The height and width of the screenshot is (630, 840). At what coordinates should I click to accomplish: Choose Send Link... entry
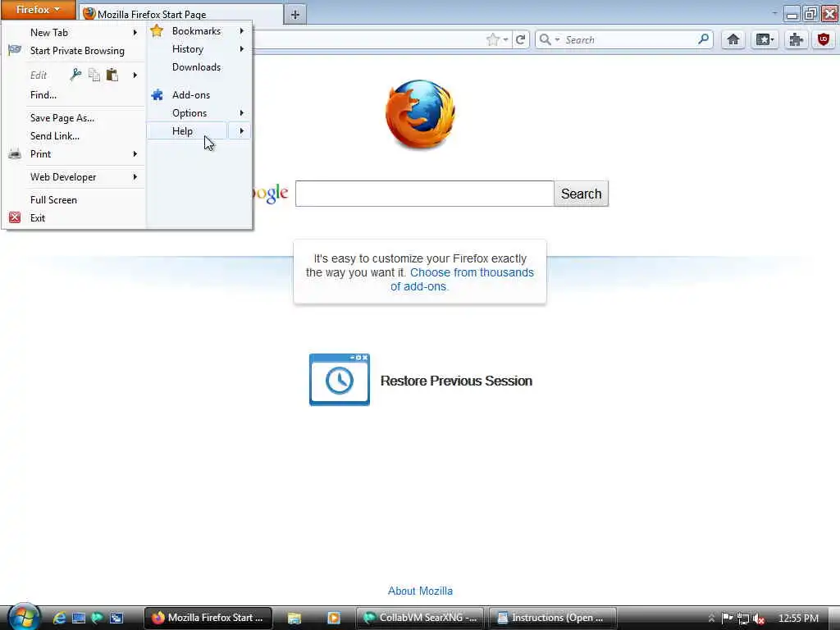point(55,137)
